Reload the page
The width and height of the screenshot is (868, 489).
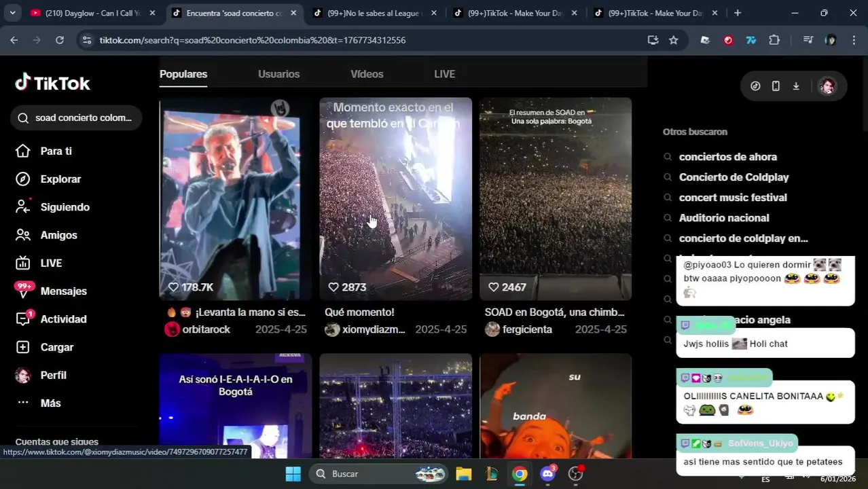[60, 40]
